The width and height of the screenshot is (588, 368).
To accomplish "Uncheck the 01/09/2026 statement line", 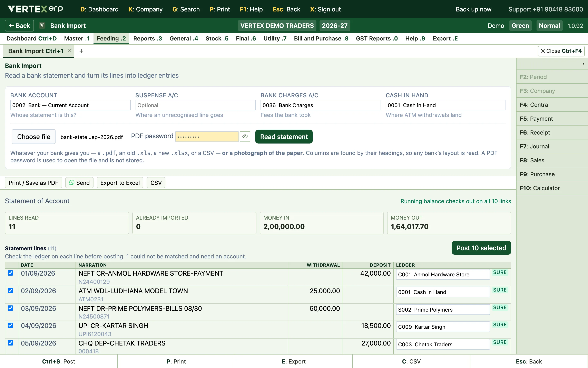I will (x=10, y=273).
